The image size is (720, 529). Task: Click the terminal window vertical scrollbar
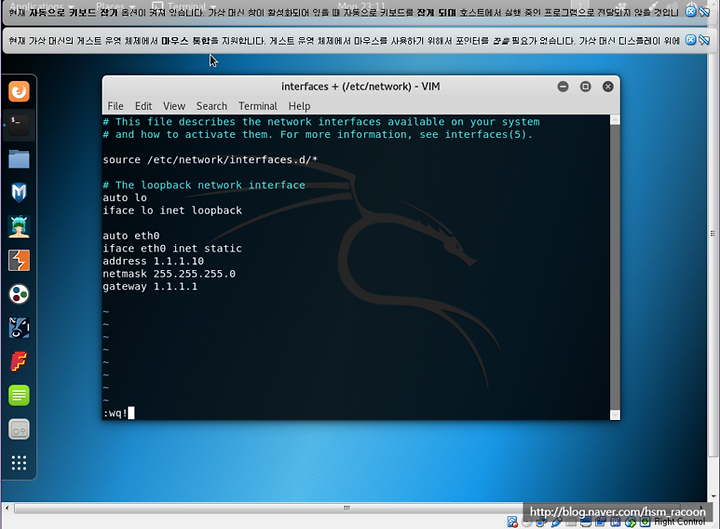(x=615, y=267)
